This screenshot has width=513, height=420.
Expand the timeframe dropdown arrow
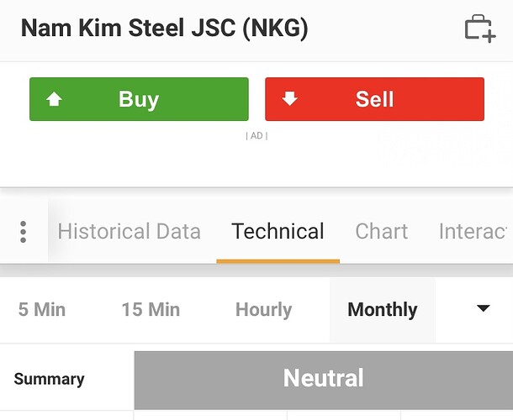point(483,309)
